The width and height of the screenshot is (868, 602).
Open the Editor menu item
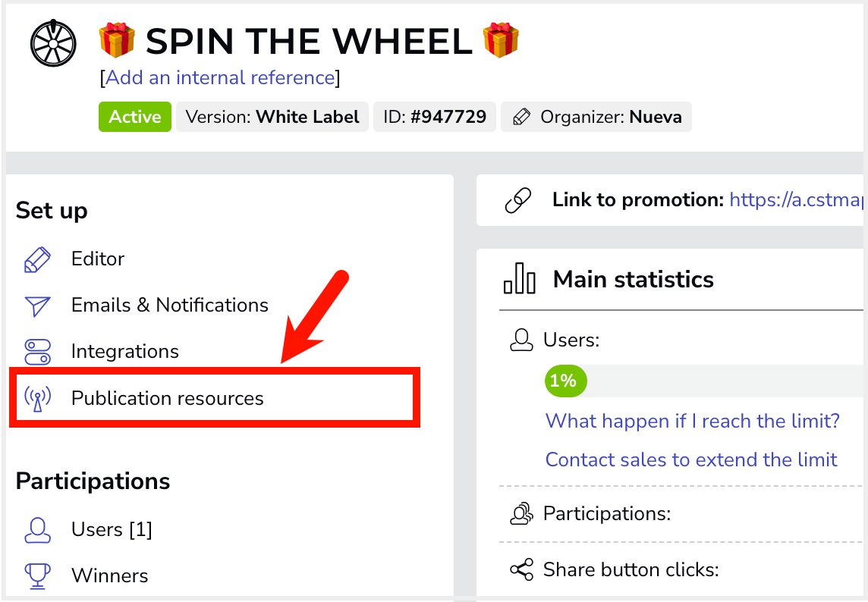click(98, 259)
